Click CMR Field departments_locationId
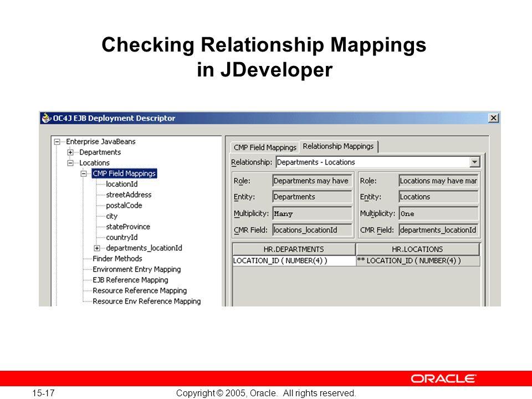532x399 pixels. pyautogui.click(x=439, y=230)
